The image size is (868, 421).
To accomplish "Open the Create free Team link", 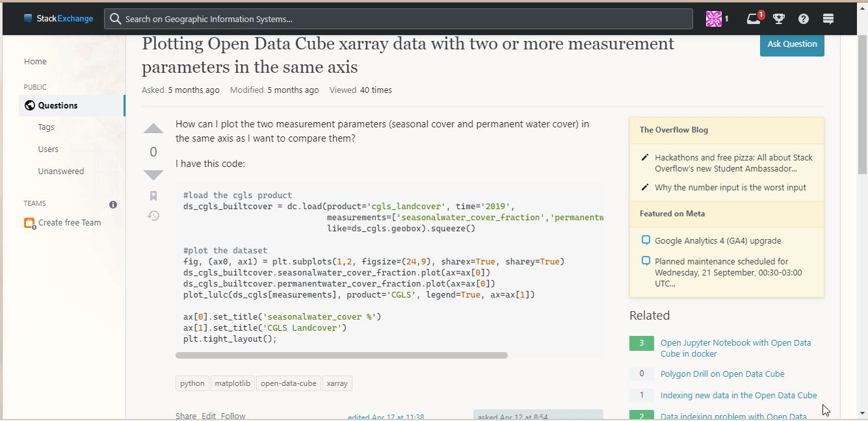I will click(69, 223).
